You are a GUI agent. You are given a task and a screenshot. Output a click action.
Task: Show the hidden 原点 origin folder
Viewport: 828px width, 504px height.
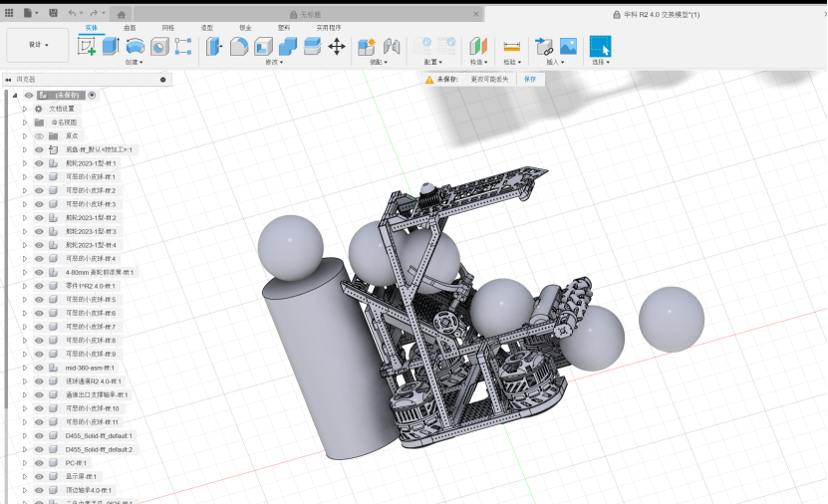39,136
